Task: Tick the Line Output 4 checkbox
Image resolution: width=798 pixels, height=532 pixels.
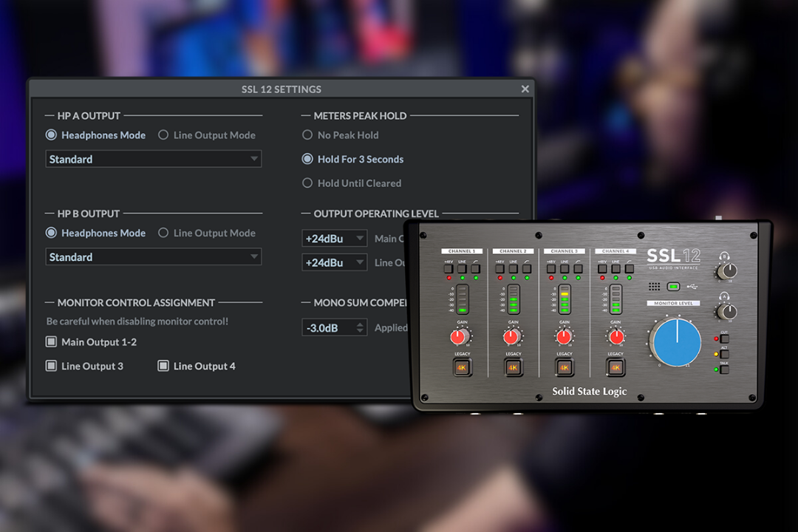Action: (x=163, y=366)
